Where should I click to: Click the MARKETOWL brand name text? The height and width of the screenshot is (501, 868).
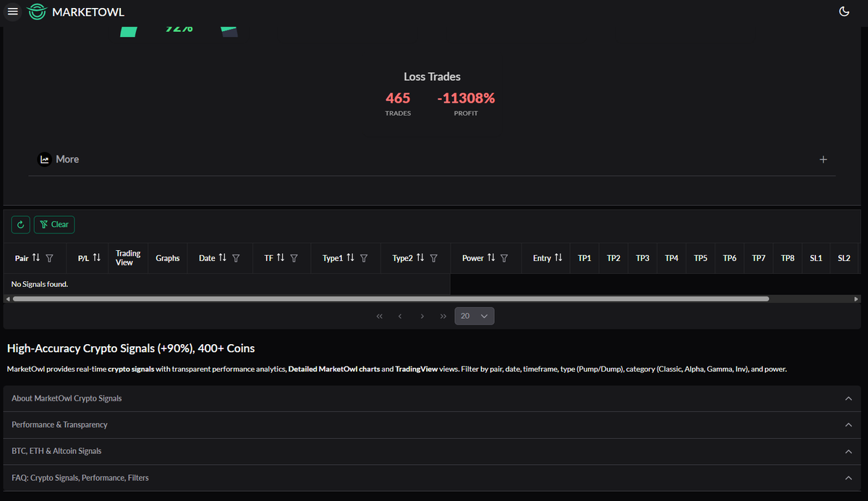[88, 12]
